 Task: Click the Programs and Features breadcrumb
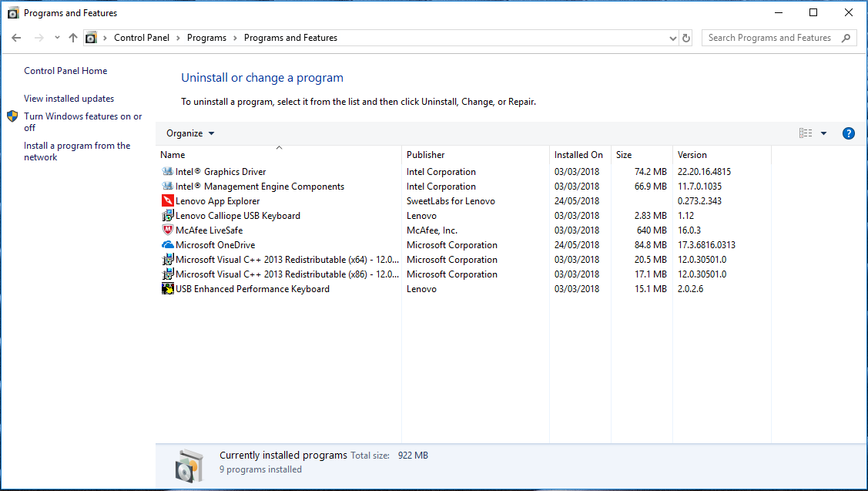point(290,38)
